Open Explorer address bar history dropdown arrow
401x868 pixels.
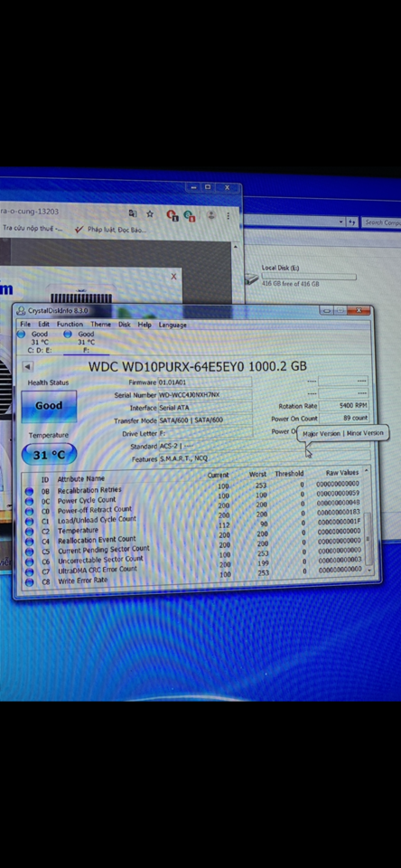[x=340, y=222]
